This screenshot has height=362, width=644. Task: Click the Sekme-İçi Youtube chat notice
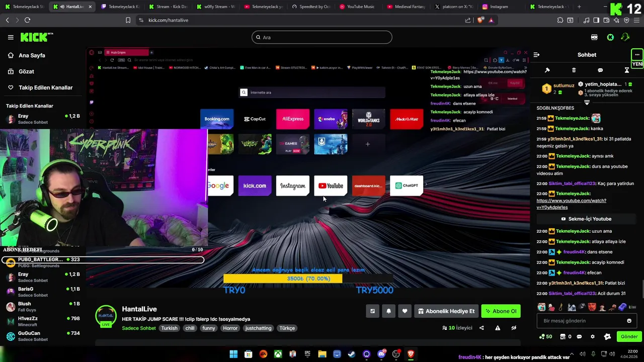click(x=586, y=219)
